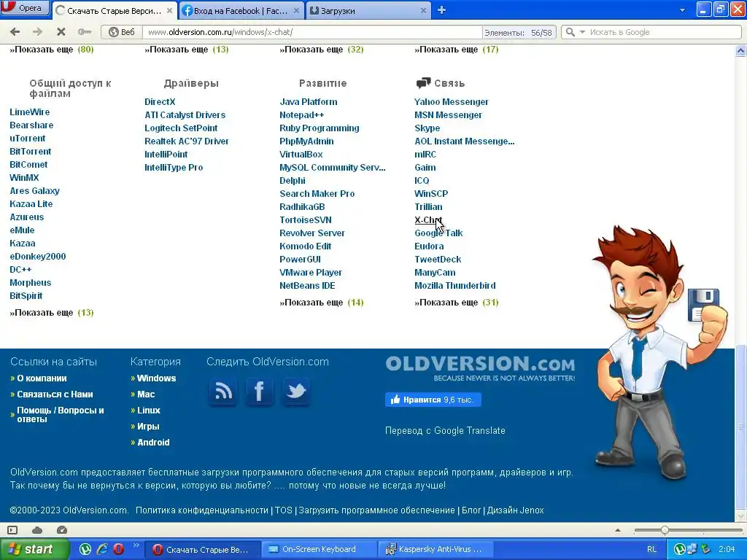Go forward with the browser forward arrow
The width and height of the screenshot is (747, 560).
pyautogui.click(x=37, y=32)
